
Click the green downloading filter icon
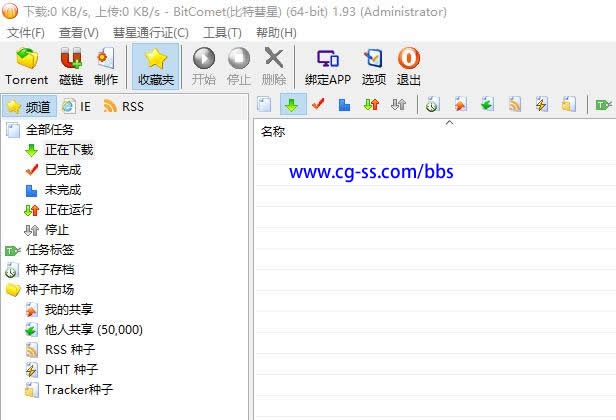tap(291, 104)
